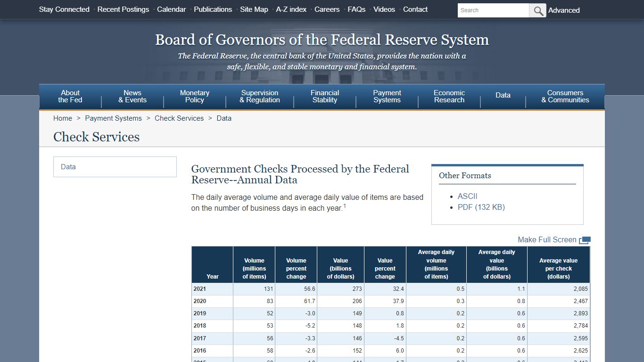Image resolution: width=644 pixels, height=362 pixels.
Task: Click Volume (millions of items) header
Action: pyautogui.click(x=254, y=264)
